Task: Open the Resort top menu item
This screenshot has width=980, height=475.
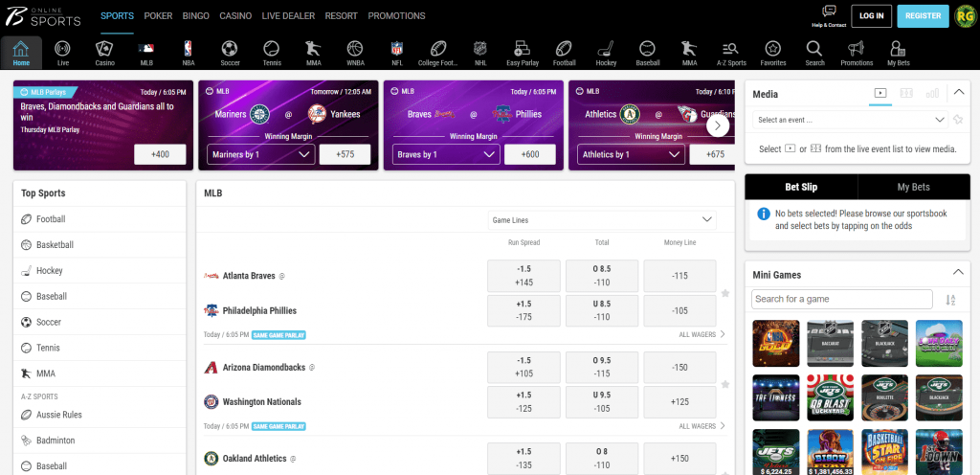Action: coord(342,16)
